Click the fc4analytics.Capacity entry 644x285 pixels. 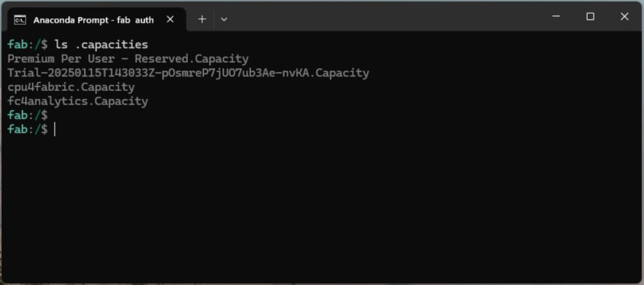77,102
